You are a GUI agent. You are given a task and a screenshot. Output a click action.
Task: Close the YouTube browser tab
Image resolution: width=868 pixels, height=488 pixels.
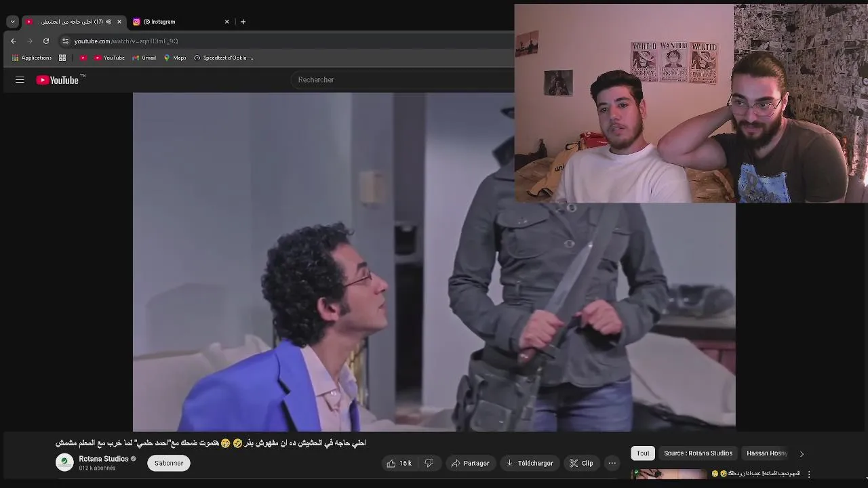(119, 22)
